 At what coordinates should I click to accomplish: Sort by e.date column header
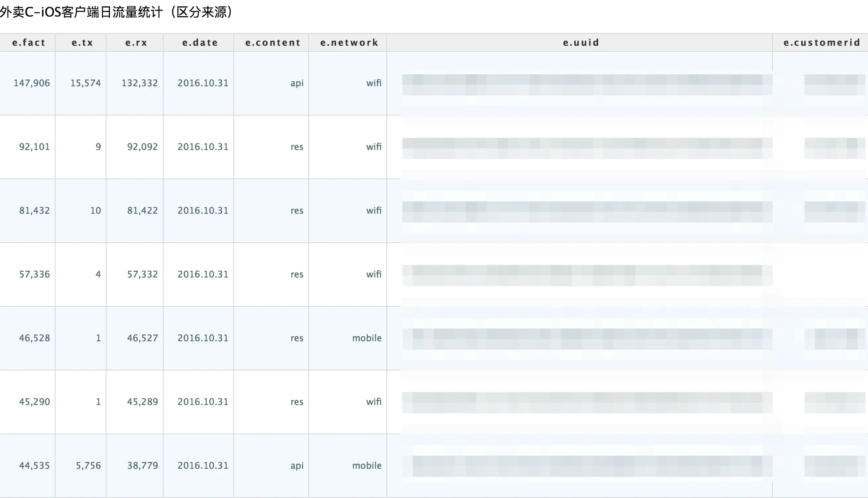tap(200, 43)
